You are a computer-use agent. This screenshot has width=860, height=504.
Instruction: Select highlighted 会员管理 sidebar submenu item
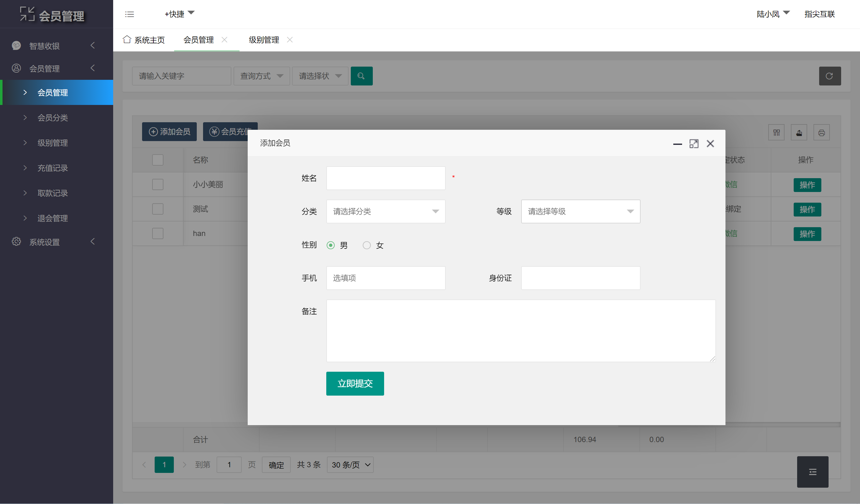coord(57,92)
